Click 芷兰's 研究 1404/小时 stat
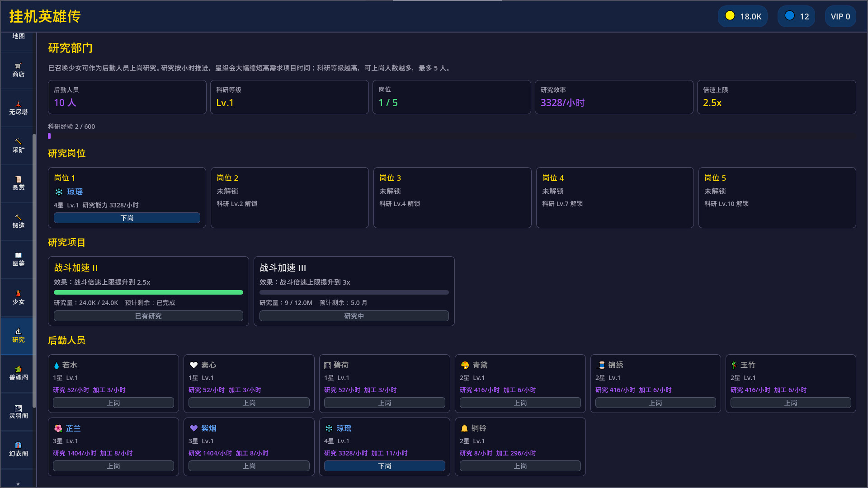 point(75,453)
